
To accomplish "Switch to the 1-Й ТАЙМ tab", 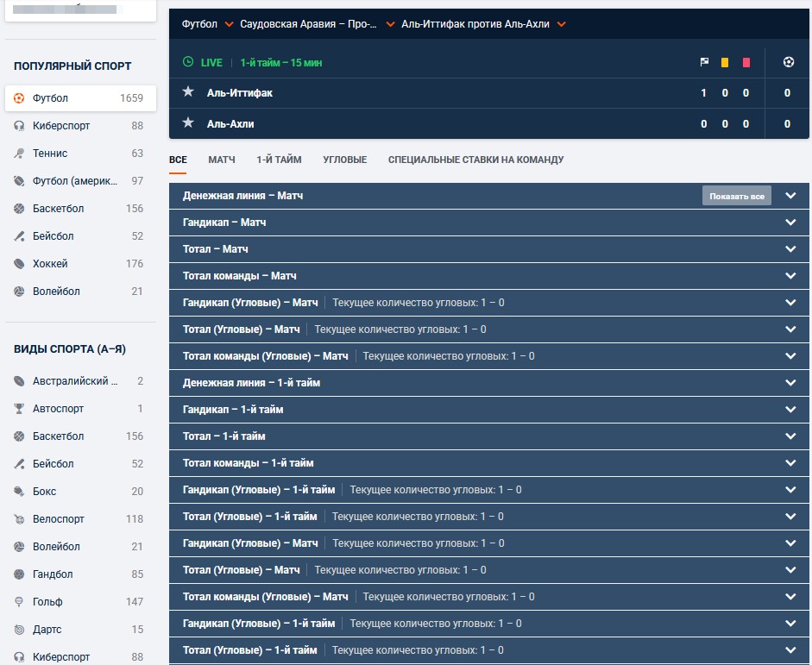I will point(279,160).
